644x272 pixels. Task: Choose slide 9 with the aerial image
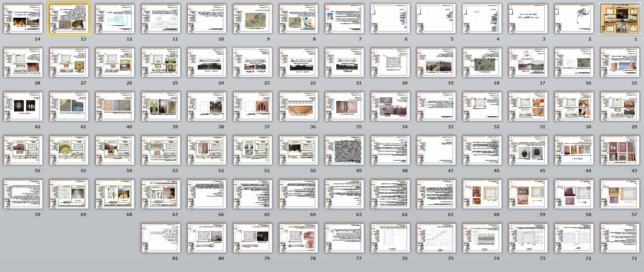(x=253, y=19)
